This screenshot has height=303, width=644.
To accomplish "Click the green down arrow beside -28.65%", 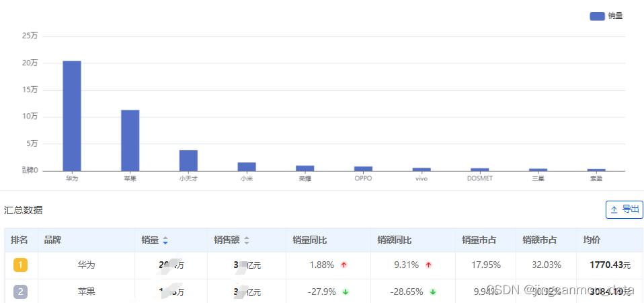I will (x=432, y=292).
